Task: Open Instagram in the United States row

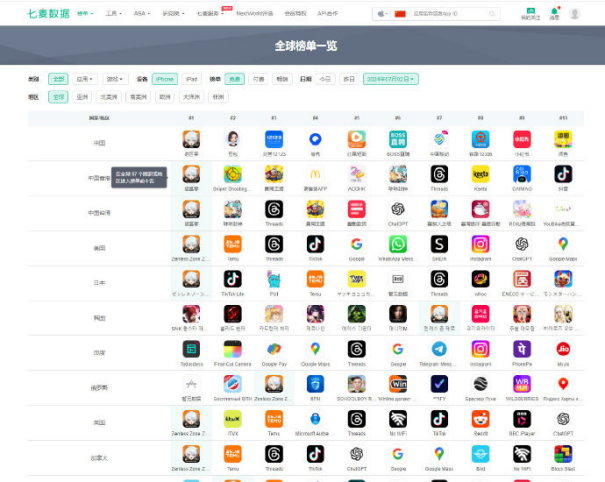Action: (x=480, y=244)
